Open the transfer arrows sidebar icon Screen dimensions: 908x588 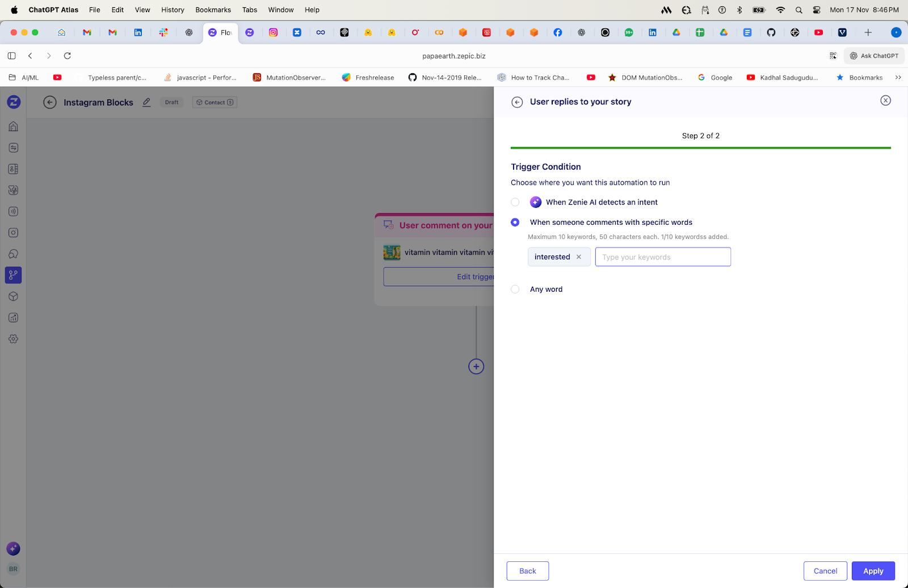coord(14,148)
